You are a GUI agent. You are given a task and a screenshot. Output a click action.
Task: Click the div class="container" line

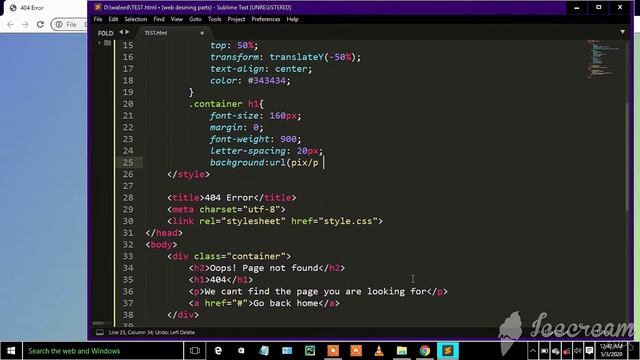pyautogui.click(x=229, y=256)
